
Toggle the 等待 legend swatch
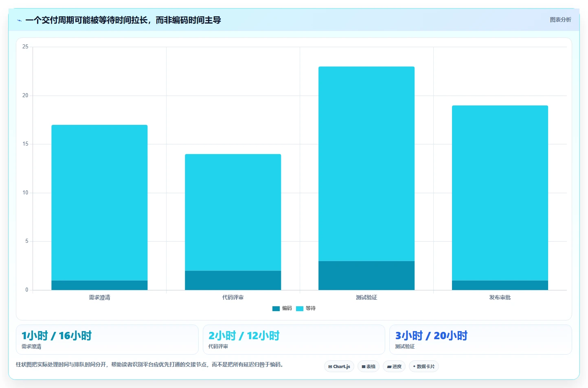pyautogui.click(x=300, y=309)
